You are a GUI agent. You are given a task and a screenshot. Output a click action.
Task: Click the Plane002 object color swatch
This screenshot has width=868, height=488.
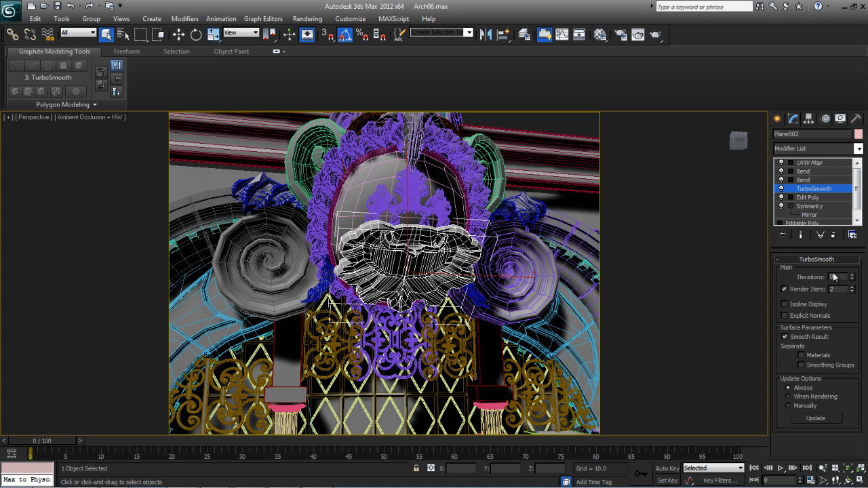click(x=859, y=134)
